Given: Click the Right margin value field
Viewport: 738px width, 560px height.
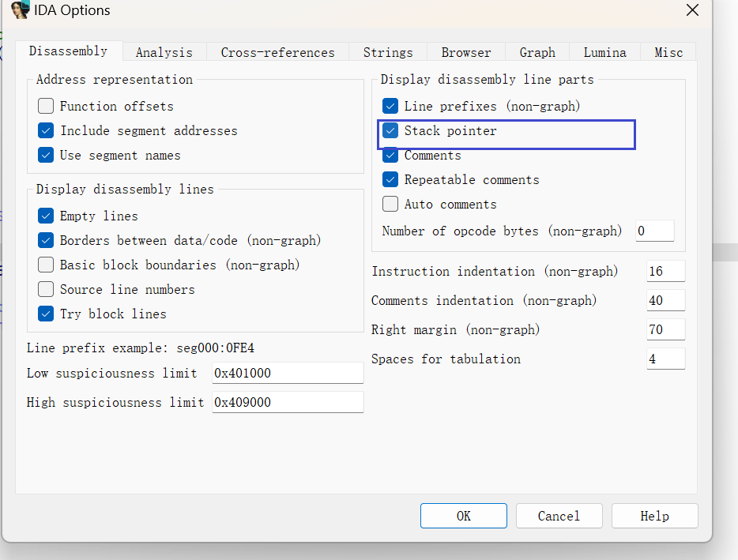Looking at the screenshot, I should coord(665,329).
